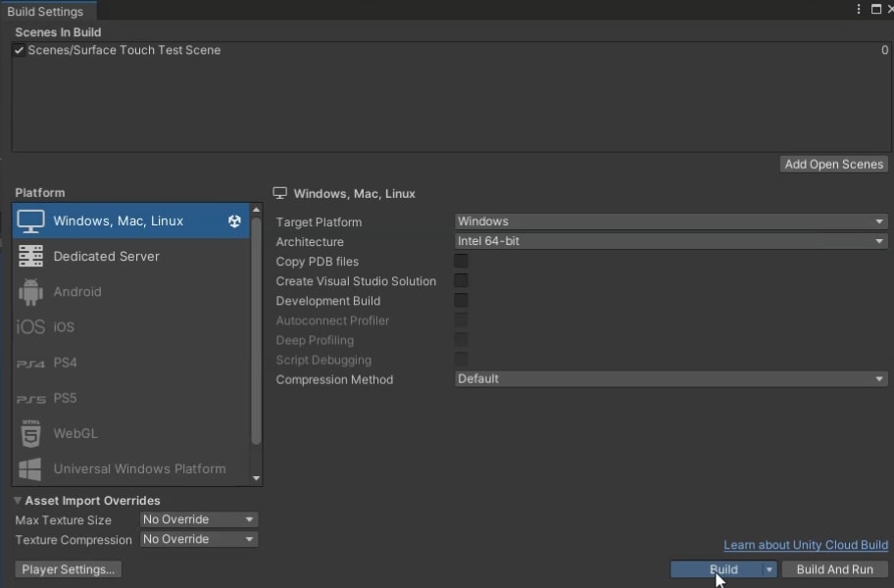The image size is (894, 588).
Task: Uncheck Scenes/Surface Touch Test Scene
Action: pyautogui.click(x=19, y=50)
